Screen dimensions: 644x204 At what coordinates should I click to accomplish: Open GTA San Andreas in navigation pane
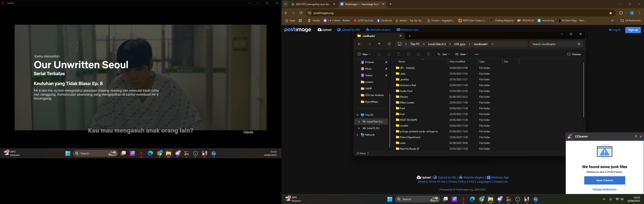(374, 95)
